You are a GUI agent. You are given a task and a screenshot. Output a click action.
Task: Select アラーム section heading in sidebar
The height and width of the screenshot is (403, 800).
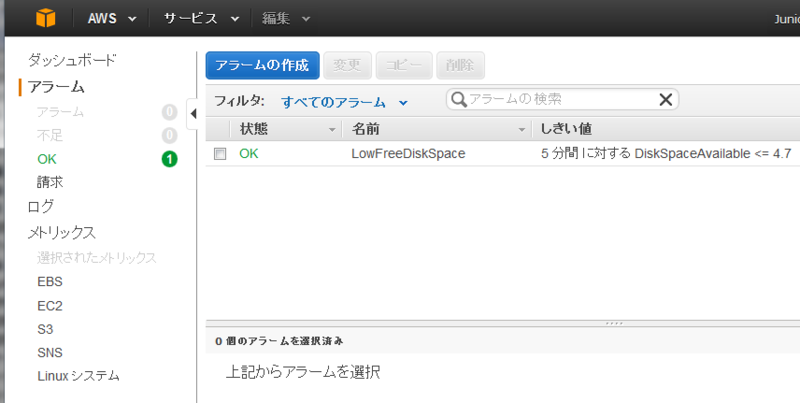[x=56, y=87]
